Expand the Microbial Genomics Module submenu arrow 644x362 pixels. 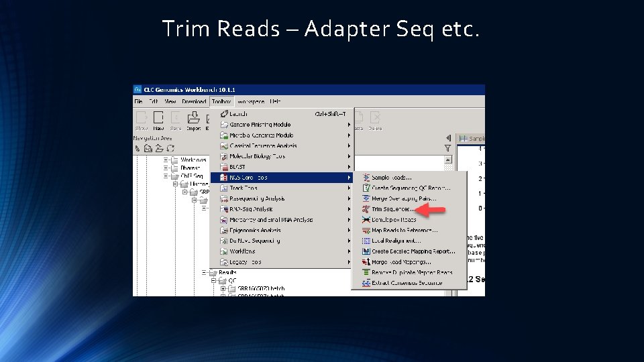click(x=349, y=135)
